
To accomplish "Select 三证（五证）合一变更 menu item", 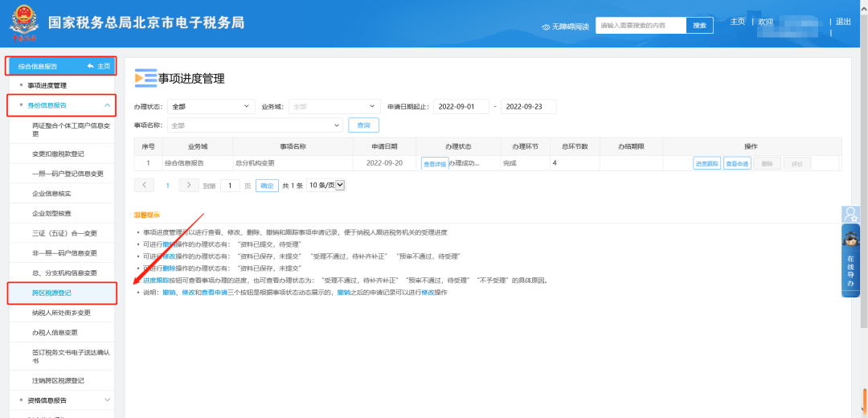I will pyautogui.click(x=65, y=233).
